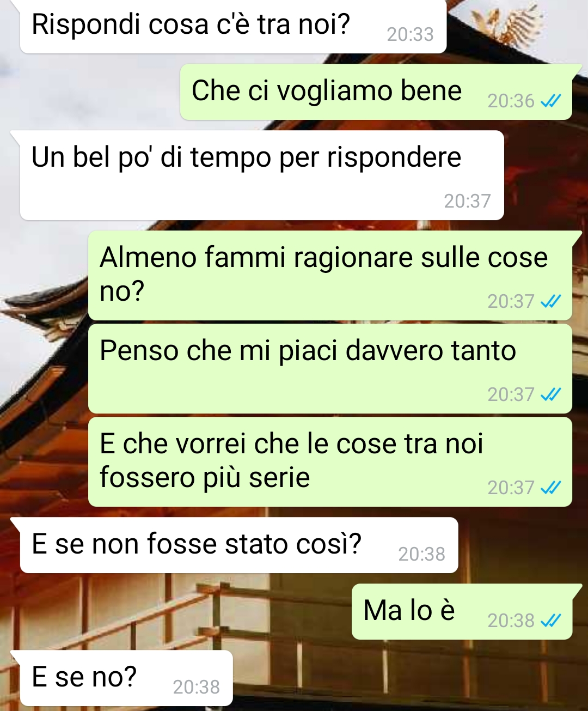588x711 pixels.
Task: Tap the message 'Un bel po' di tempo per rispondere'
Action: [262, 175]
